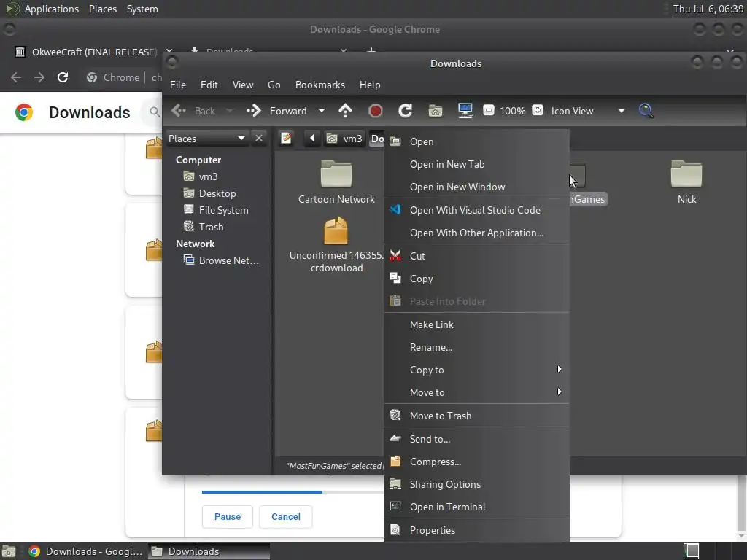Open the Go menu
This screenshot has height=560, width=747.
[x=274, y=85]
